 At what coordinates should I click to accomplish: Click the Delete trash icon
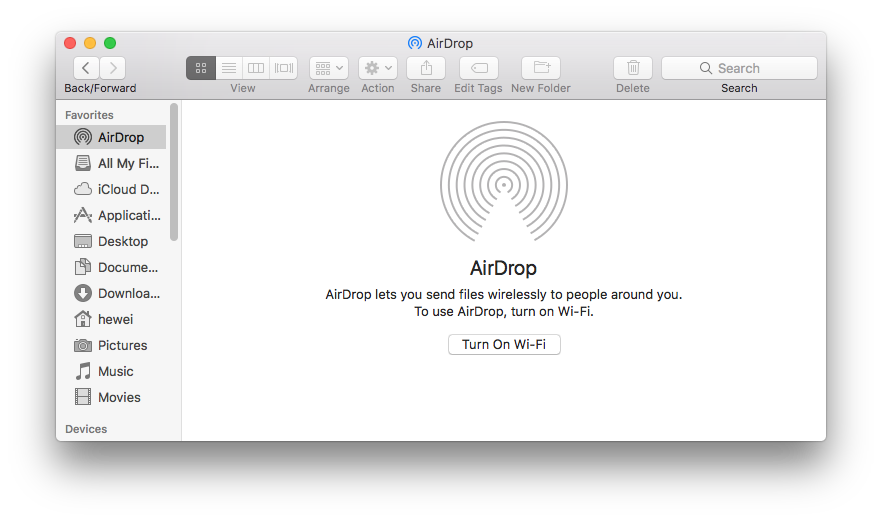(633, 68)
